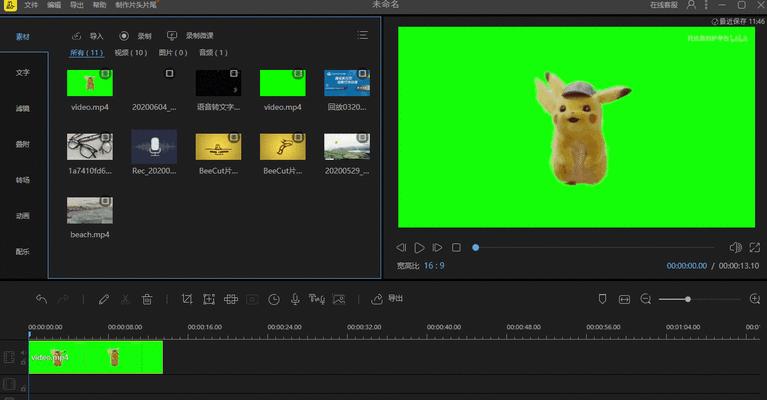
Task: Open the clock duration tool
Action: (x=274, y=299)
